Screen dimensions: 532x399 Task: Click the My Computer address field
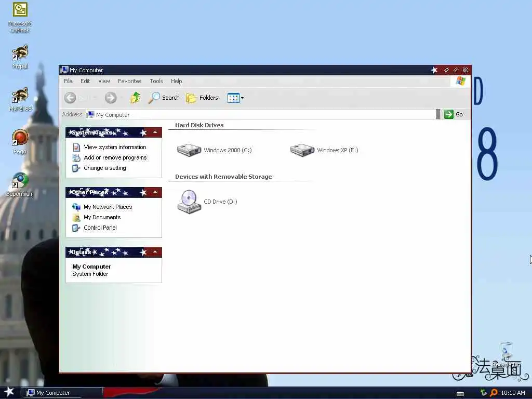click(260, 115)
